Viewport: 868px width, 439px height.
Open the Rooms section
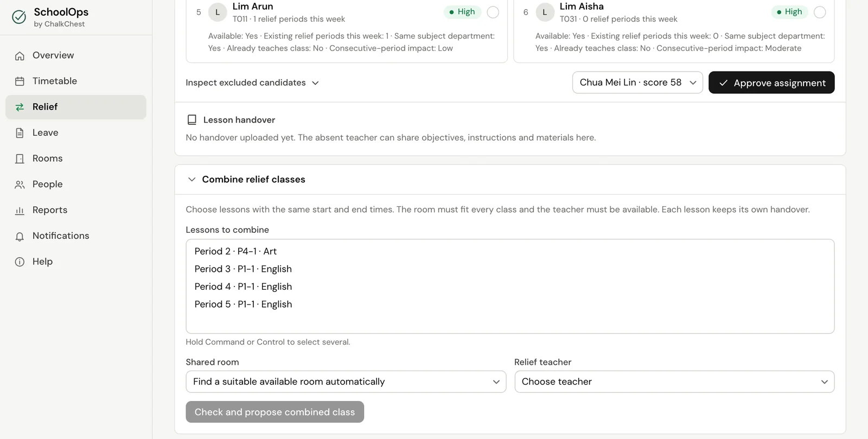(76, 158)
